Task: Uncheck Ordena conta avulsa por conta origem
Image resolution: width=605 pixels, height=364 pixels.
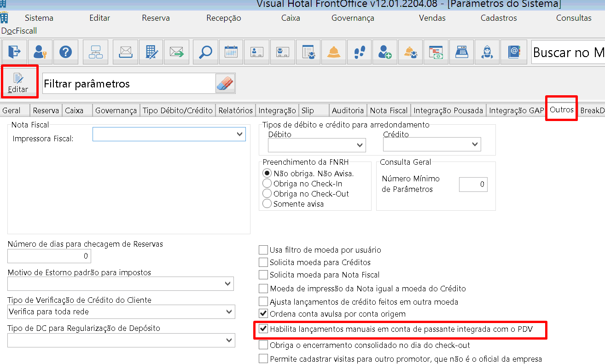Action: click(263, 314)
